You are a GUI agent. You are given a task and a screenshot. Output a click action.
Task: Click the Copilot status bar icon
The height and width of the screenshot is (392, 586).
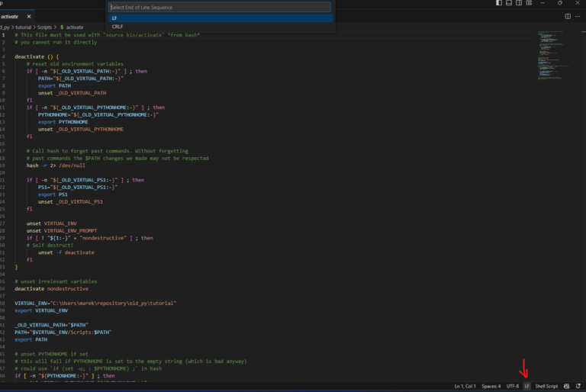pyautogui.click(x=568, y=387)
